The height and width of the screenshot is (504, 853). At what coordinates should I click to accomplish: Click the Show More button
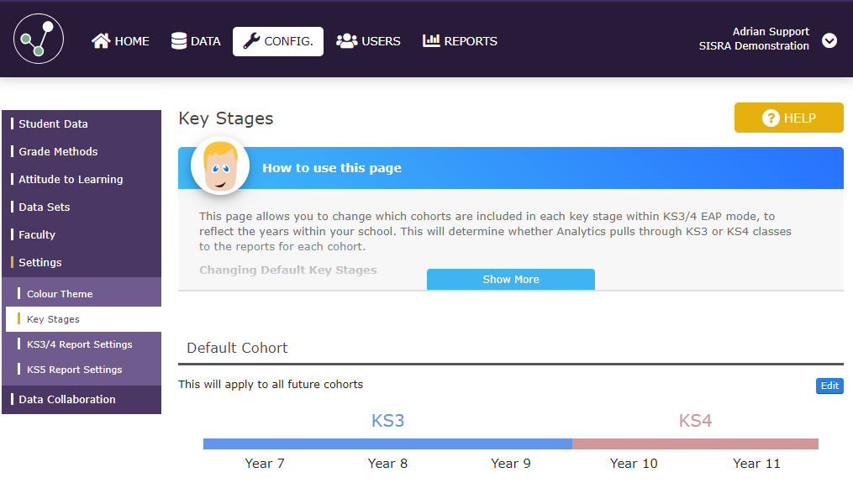click(510, 278)
